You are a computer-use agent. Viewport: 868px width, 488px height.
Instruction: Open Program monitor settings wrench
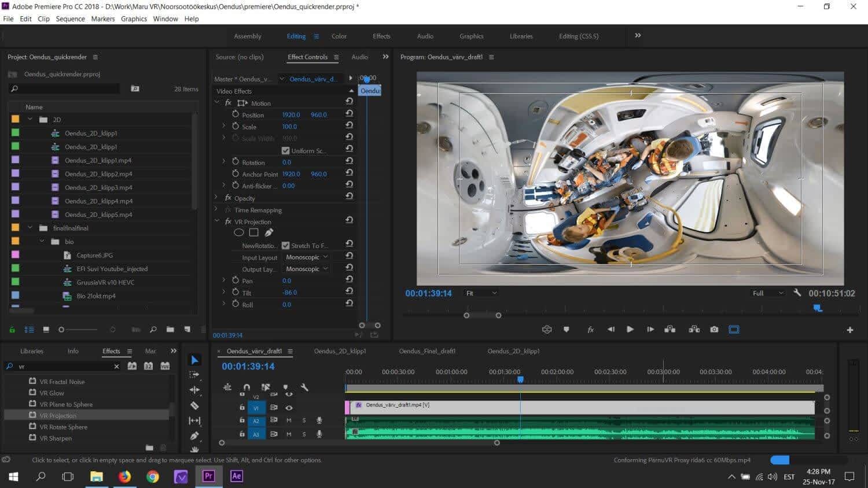[x=797, y=293]
